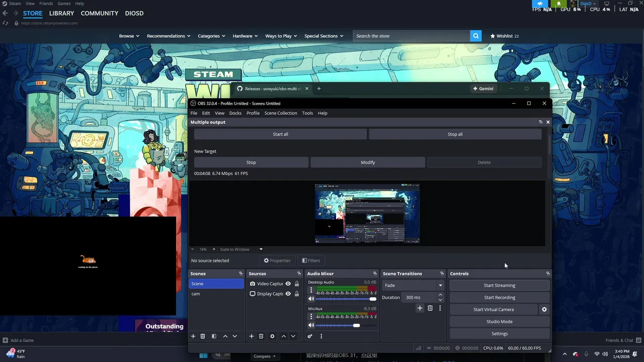Click Steam search magnifier button

coord(475,36)
